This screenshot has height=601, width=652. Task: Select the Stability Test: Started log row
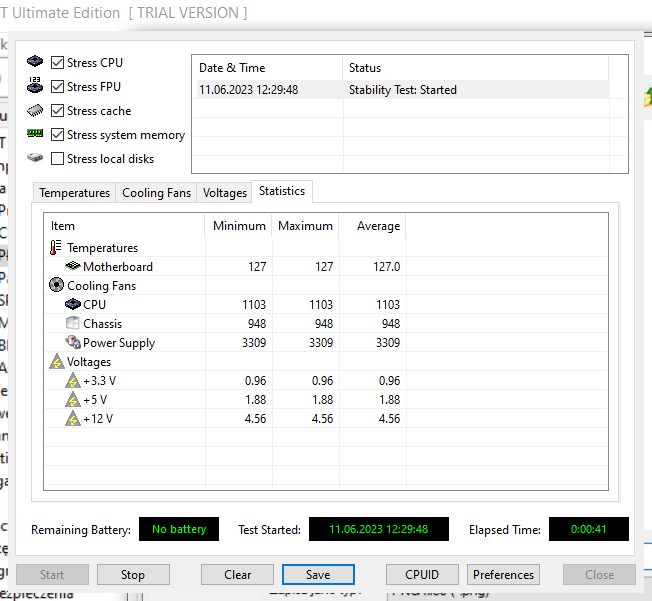(403, 90)
